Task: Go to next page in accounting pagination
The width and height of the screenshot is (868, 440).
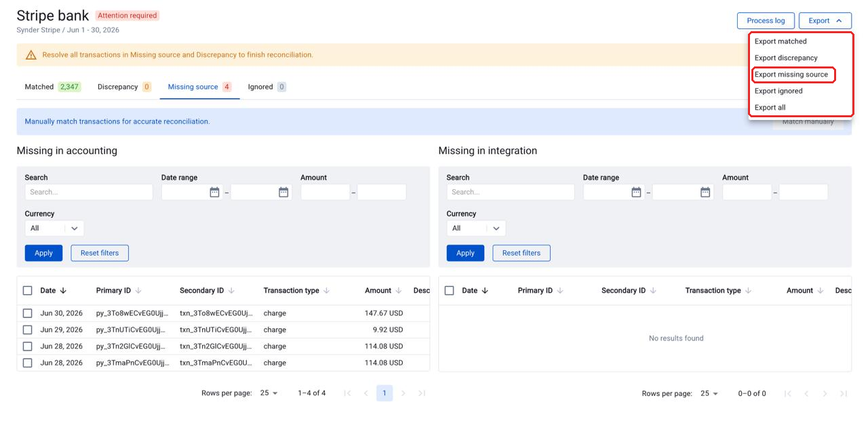Action: pos(403,393)
